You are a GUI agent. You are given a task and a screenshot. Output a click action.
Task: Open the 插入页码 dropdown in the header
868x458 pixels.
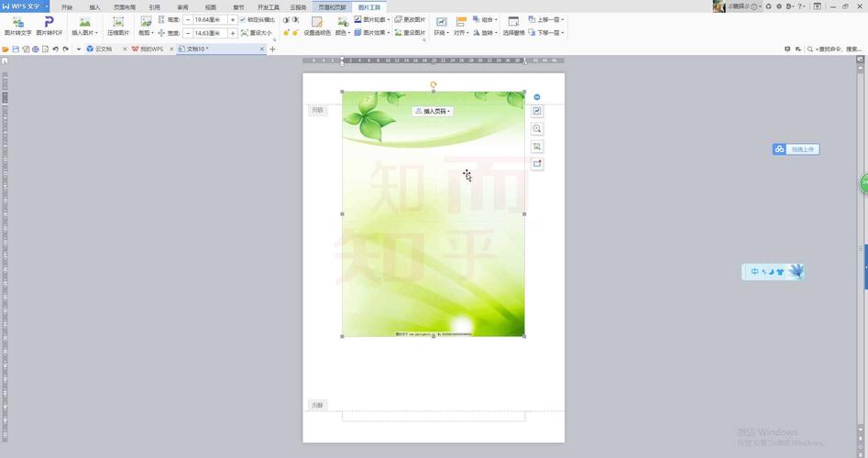coord(434,111)
